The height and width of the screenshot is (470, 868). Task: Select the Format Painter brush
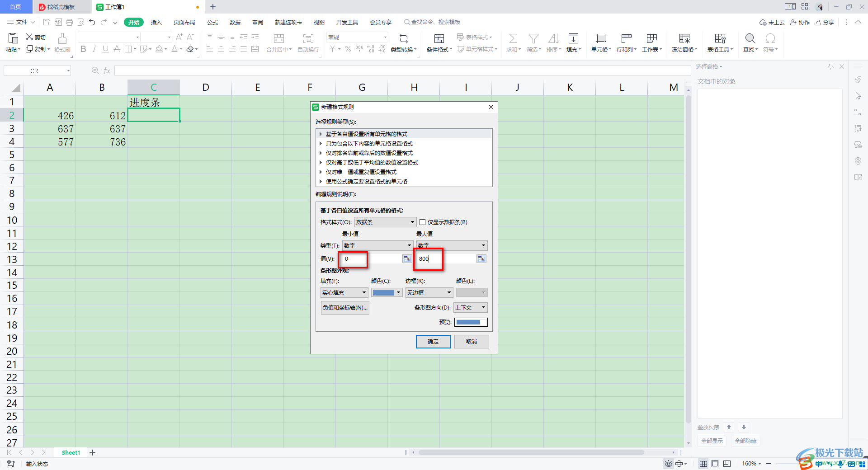62,38
